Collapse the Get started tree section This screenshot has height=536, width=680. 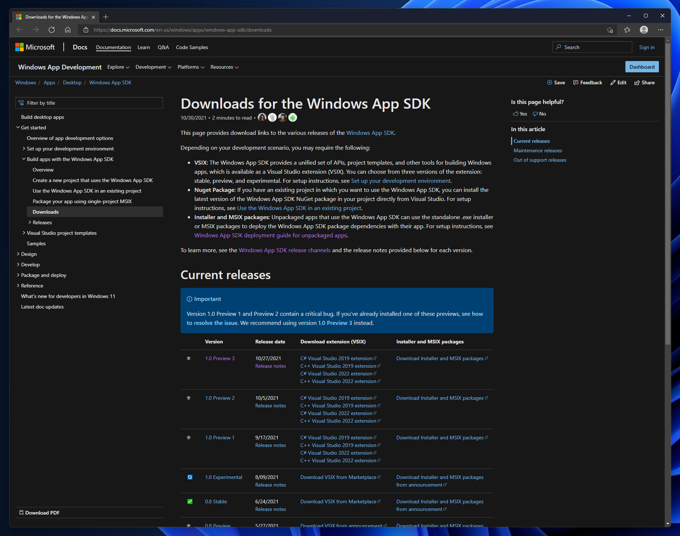[18, 127]
